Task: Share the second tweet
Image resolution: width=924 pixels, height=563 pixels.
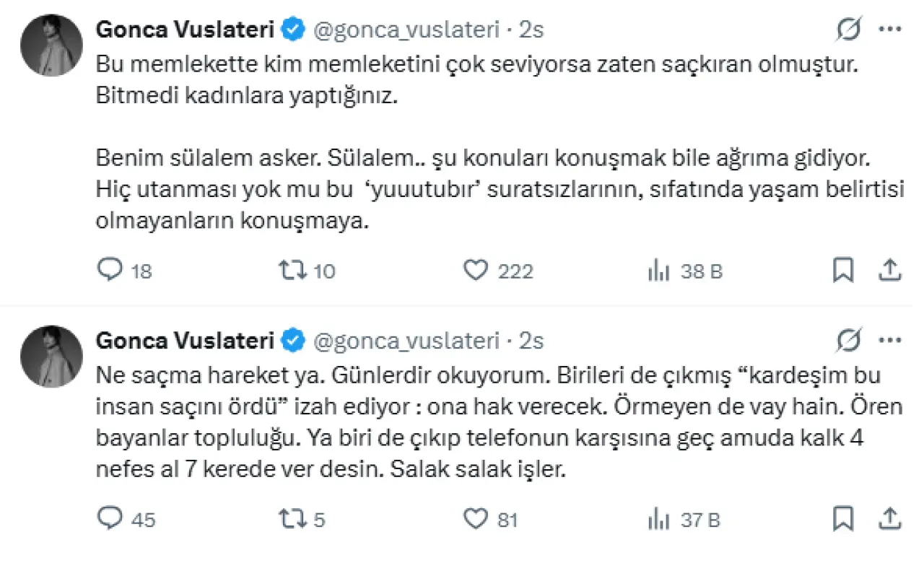Action: click(x=891, y=518)
